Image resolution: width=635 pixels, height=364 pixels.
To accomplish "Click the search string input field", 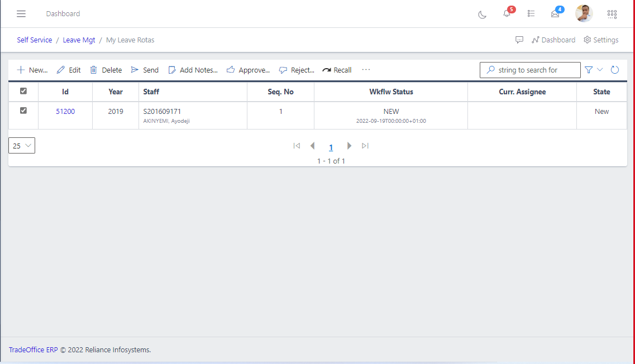I will point(529,70).
